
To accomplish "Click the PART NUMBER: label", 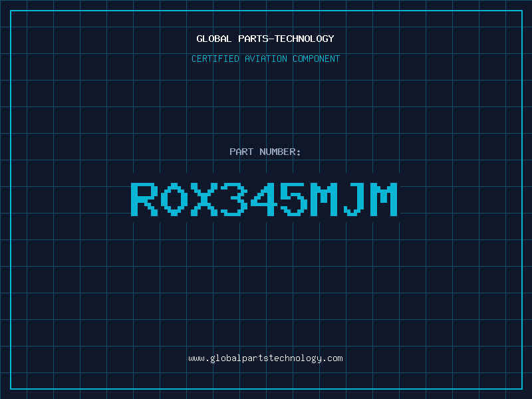I will [x=265, y=152].
